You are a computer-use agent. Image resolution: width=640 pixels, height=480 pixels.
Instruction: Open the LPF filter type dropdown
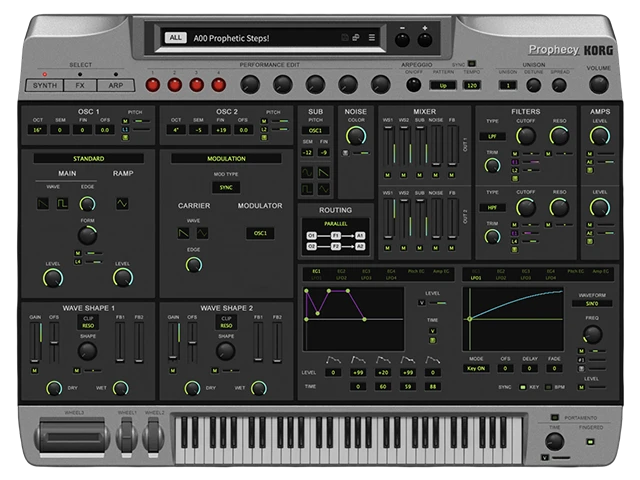(x=492, y=136)
